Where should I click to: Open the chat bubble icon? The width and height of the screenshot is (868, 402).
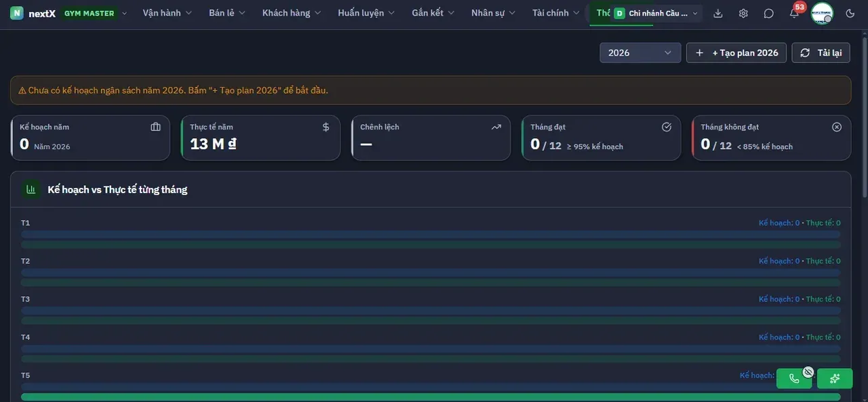pyautogui.click(x=768, y=14)
